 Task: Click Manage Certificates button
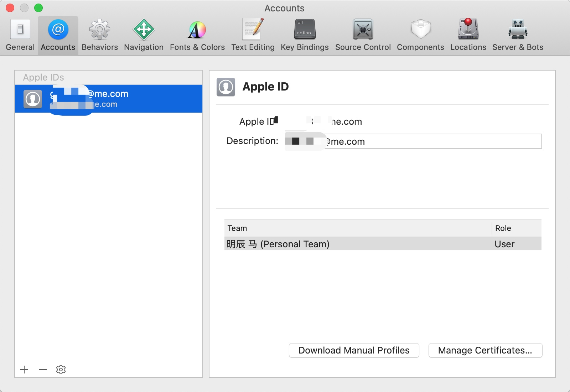click(485, 350)
